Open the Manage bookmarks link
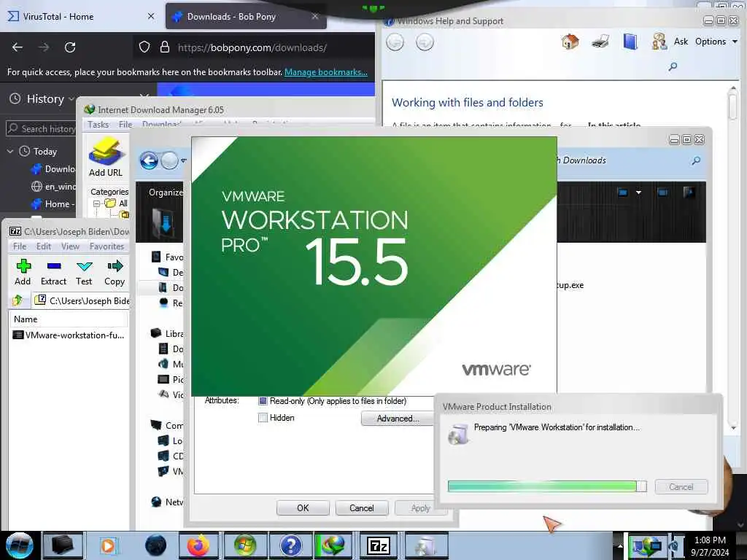The image size is (747, 560). 326,72
